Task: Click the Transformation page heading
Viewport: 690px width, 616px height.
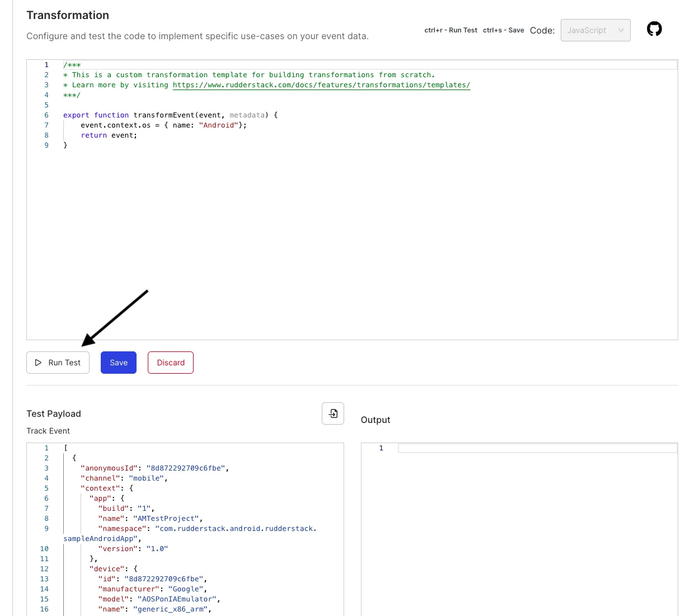Action: 68,15
